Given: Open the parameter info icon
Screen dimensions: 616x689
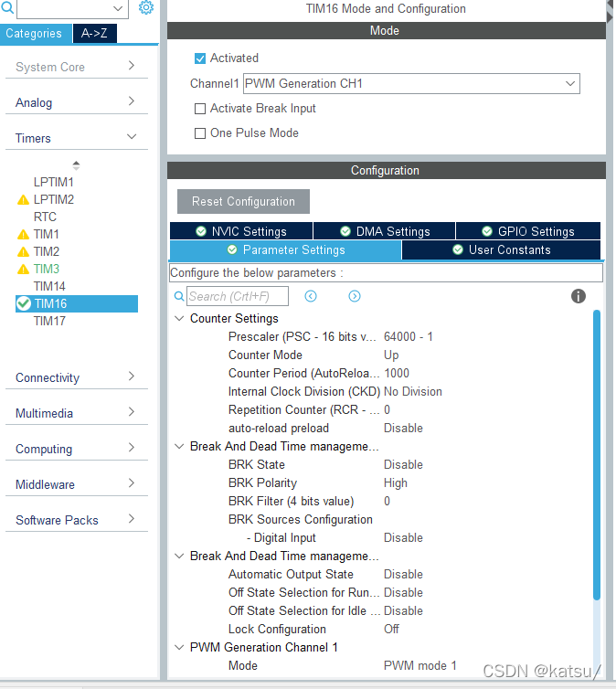Looking at the screenshot, I should (579, 296).
